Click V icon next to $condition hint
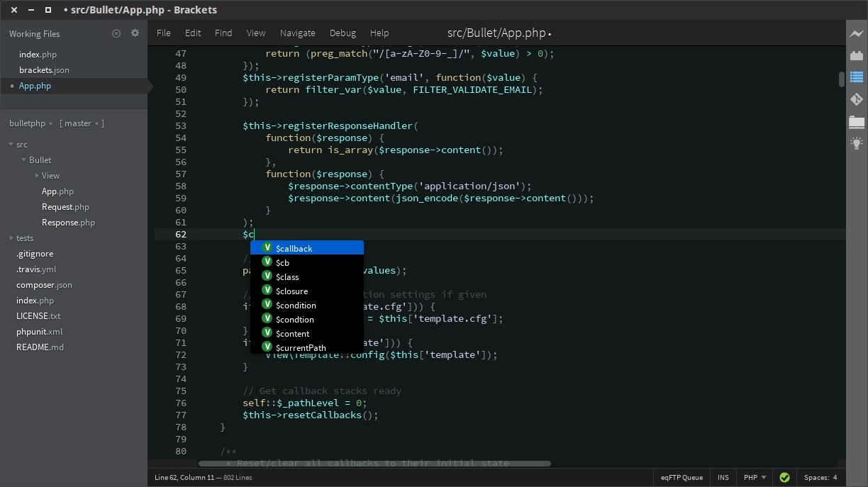The width and height of the screenshot is (868, 487). tap(267, 304)
